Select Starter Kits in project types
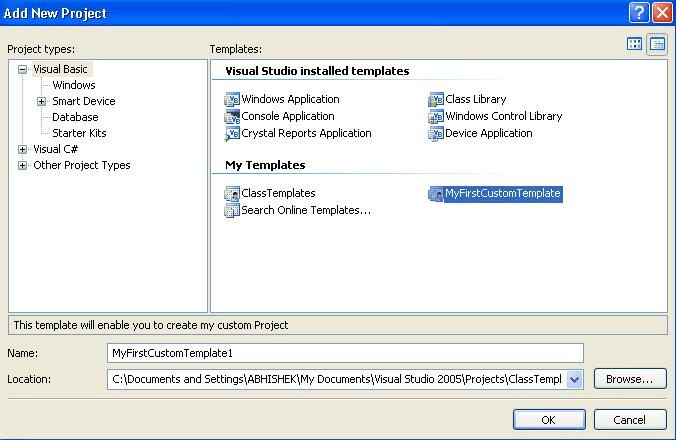 (x=79, y=133)
